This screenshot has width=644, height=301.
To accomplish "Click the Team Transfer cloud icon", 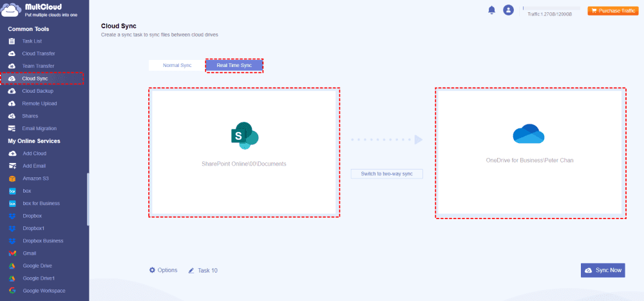I will (12, 66).
